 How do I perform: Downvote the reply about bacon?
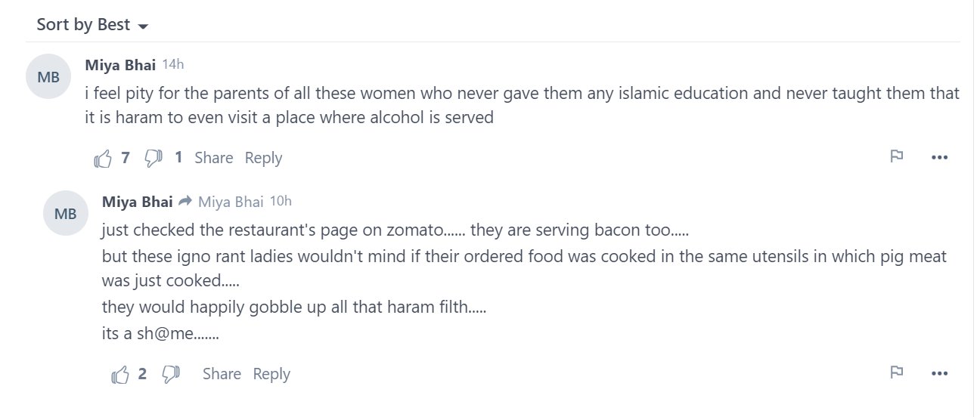pyautogui.click(x=171, y=374)
